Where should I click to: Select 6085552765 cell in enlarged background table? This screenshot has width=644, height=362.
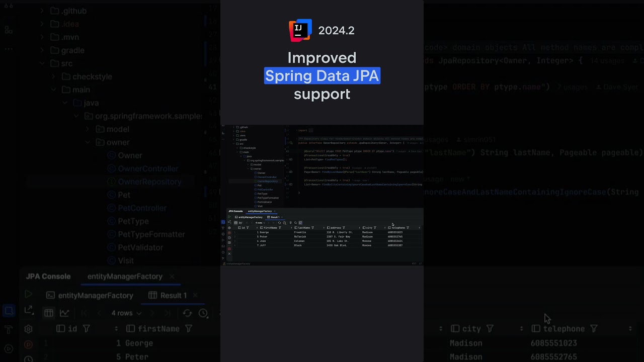(553, 356)
